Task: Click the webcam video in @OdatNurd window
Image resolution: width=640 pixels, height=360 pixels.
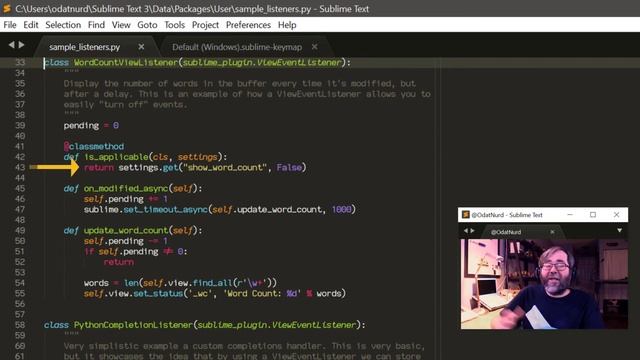Action: click(544, 284)
